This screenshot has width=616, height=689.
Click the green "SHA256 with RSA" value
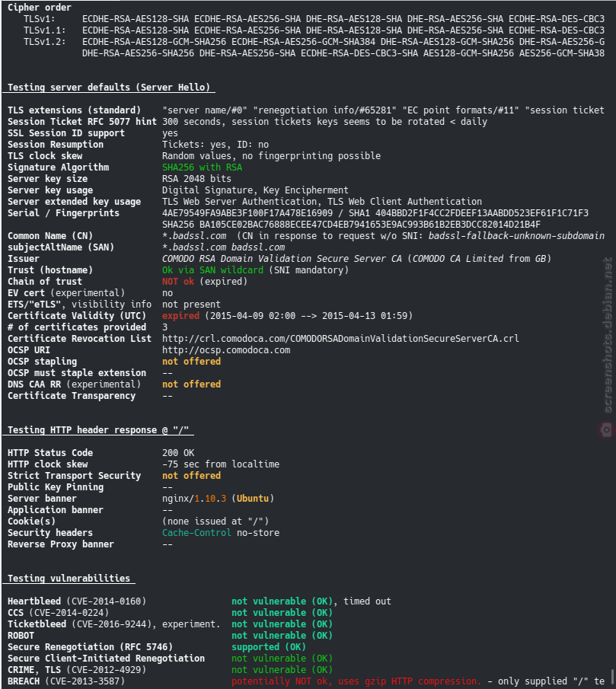point(202,167)
